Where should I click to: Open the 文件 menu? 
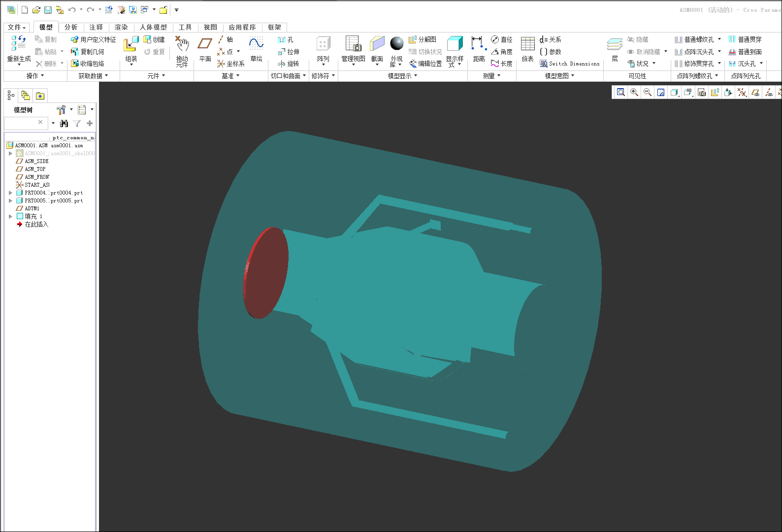coord(16,27)
